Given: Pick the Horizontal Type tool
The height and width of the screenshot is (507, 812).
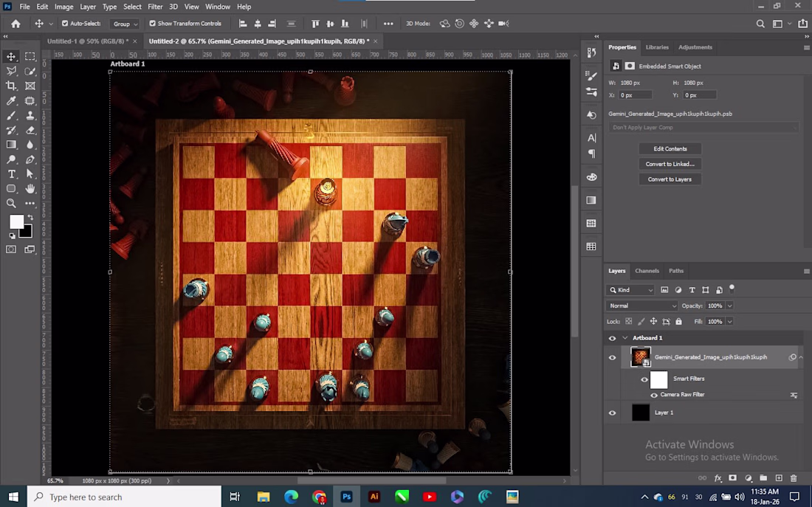Looking at the screenshot, I should [12, 174].
